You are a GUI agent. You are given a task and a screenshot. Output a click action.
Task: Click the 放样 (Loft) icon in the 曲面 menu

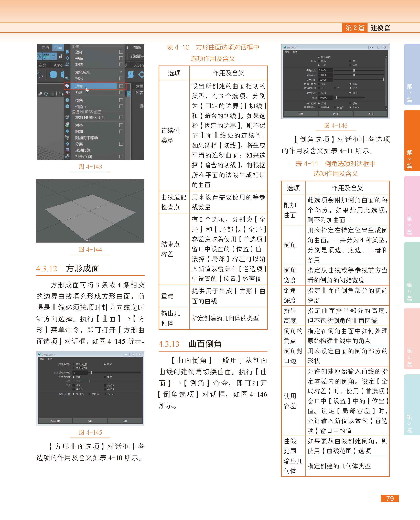(x=67, y=52)
